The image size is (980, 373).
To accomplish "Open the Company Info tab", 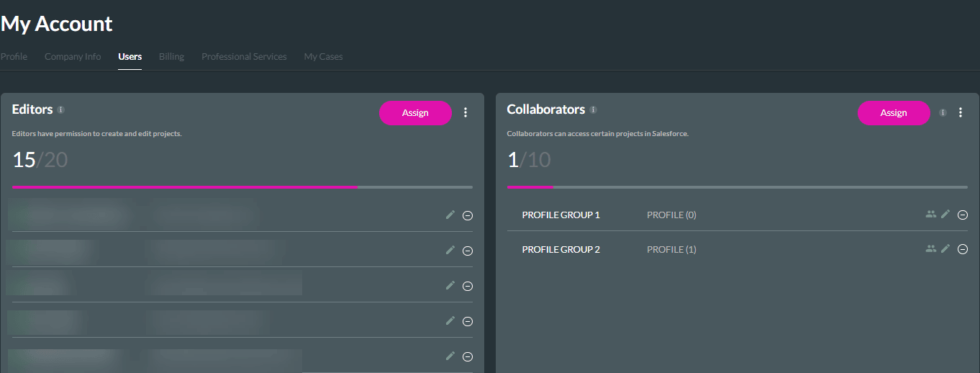I will (x=73, y=57).
